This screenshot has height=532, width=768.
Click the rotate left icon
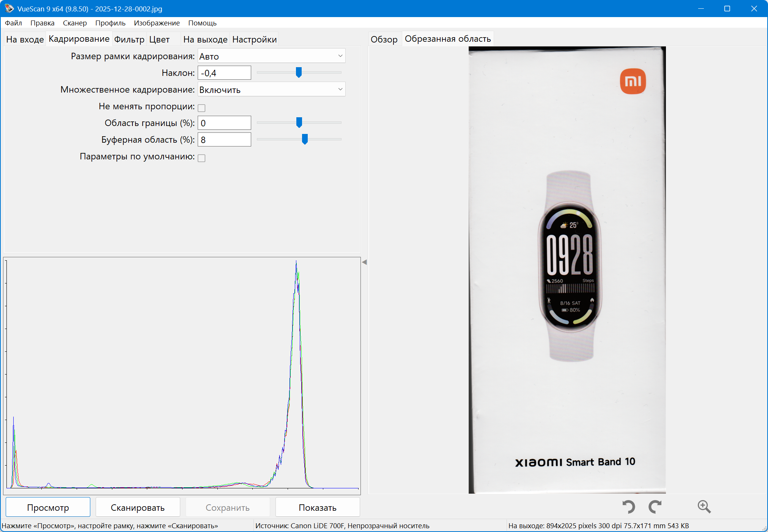[629, 507]
